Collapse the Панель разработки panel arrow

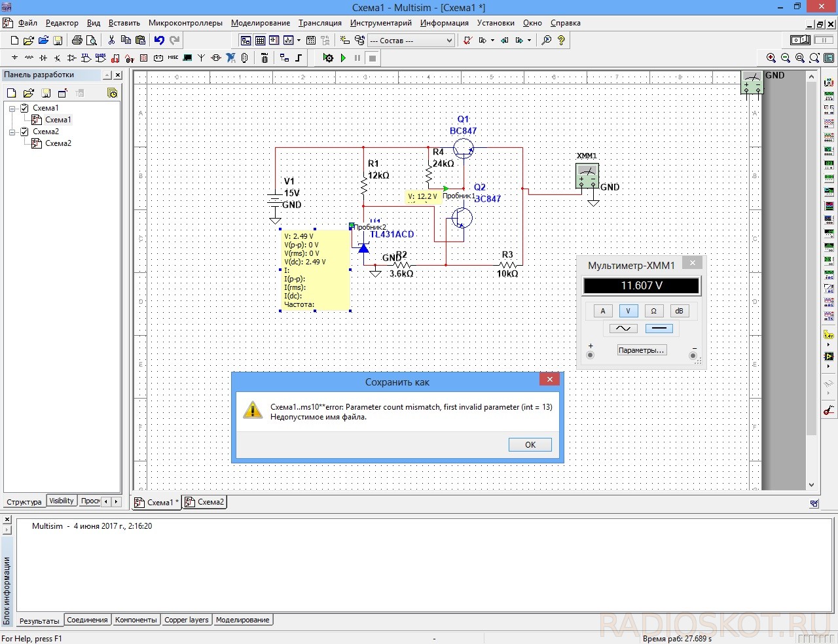pos(107,75)
